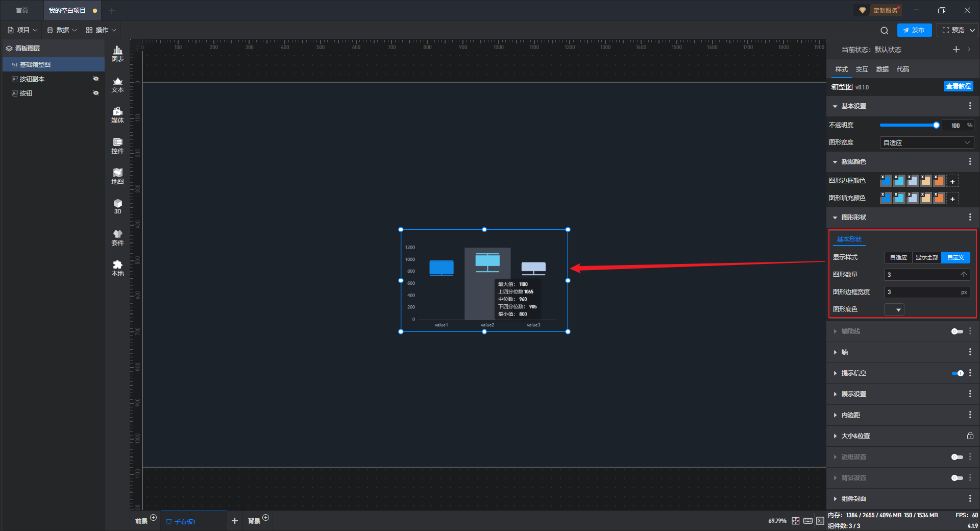980x531 pixels.
Task: Click the 图形边框宽度 input field
Action: click(x=927, y=292)
